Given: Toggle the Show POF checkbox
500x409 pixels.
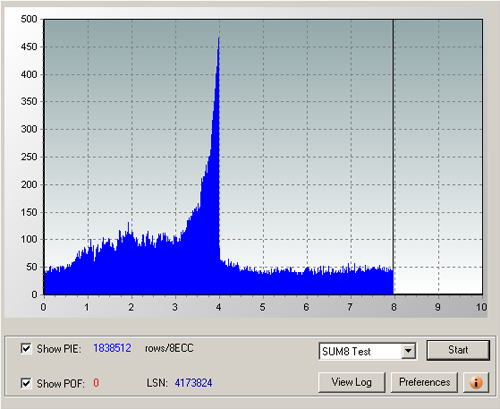Looking at the screenshot, I should [x=26, y=383].
